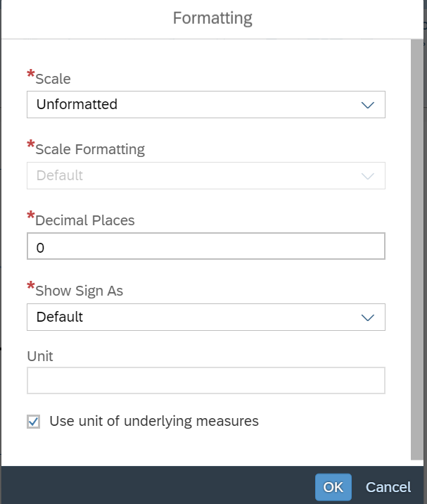This screenshot has height=504, width=427.
Task: Cancel the Formatting dialog
Action: click(388, 487)
